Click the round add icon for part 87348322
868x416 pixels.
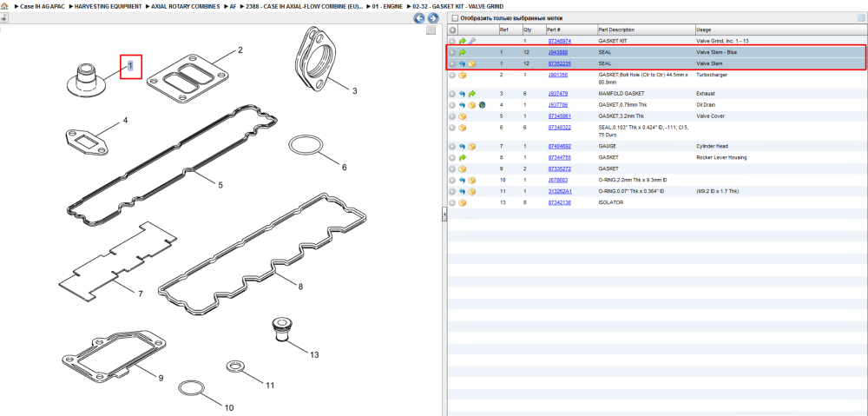click(452, 128)
